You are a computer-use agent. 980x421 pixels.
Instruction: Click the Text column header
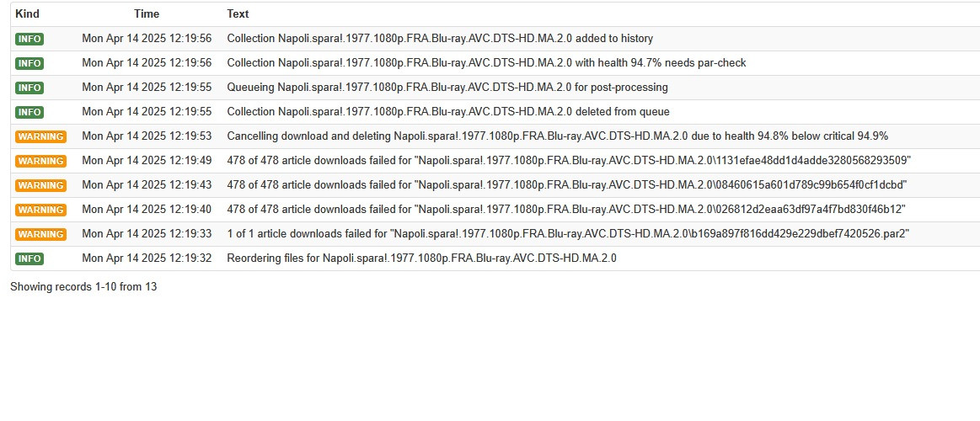click(x=238, y=13)
